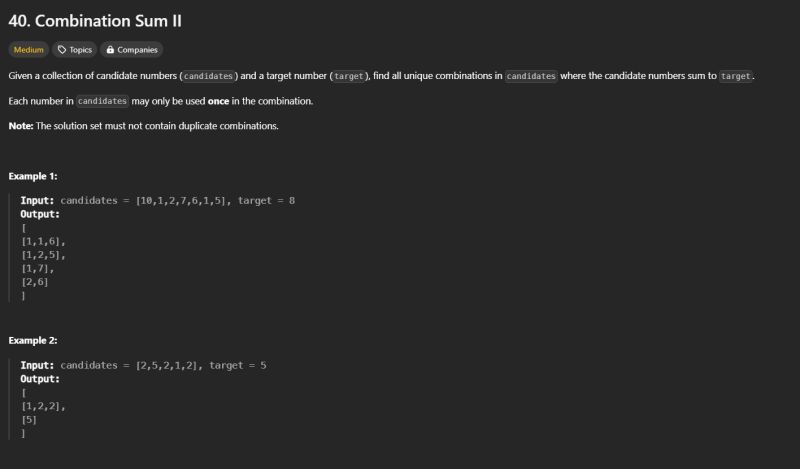Open the Companies label text
This screenshot has height=469, width=800.
[137, 50]
